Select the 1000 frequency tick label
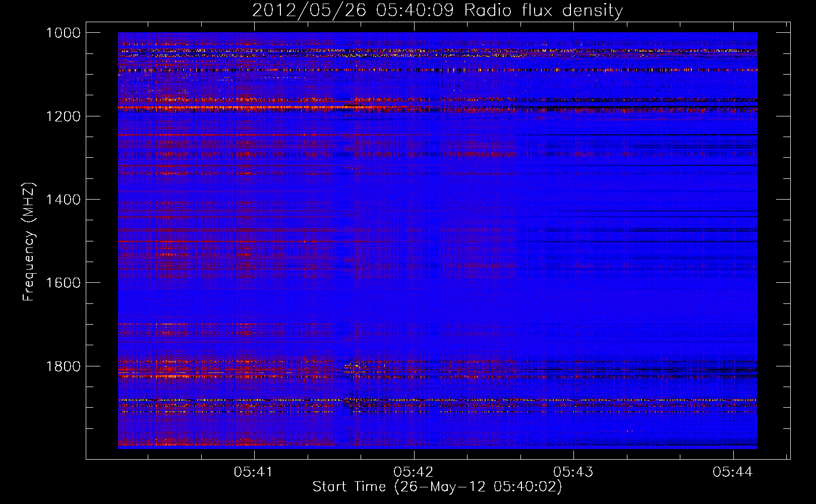816x504 pixels. [x=63, y=33]
